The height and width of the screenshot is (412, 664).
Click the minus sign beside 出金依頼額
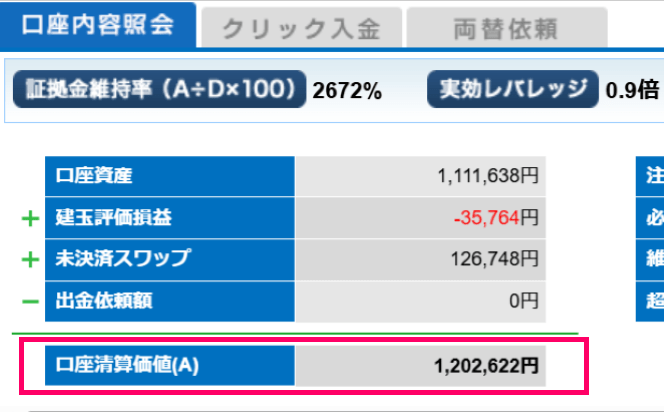tap(29, 301)
